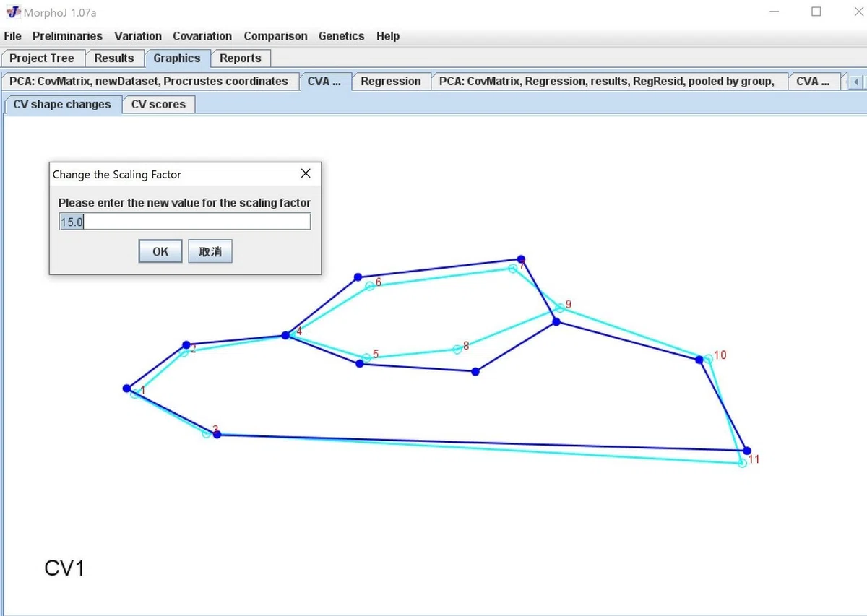
Task: Switch to the Results tab
Action: click(x=114, y=58)
